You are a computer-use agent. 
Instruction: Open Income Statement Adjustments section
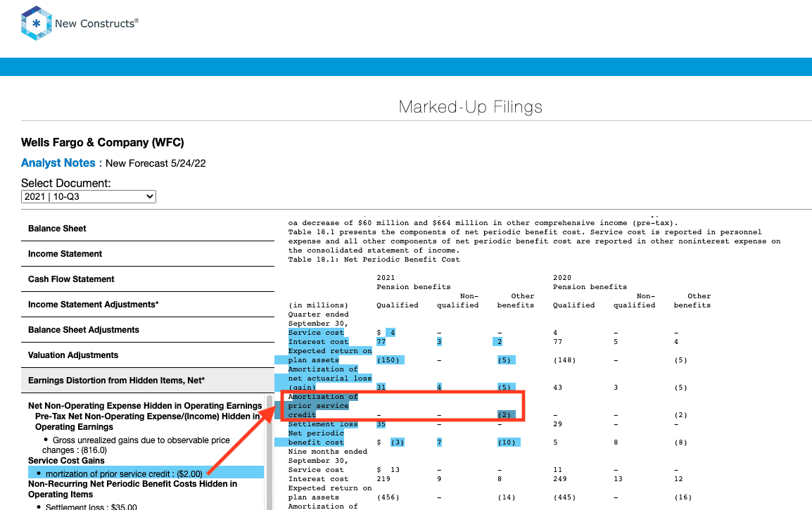pos(148,305)
